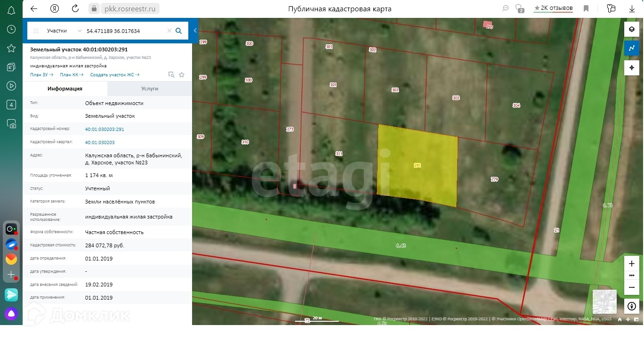Find parcel on map icon
The width and height of the screenshot is (644, 342).
(171, 74)
